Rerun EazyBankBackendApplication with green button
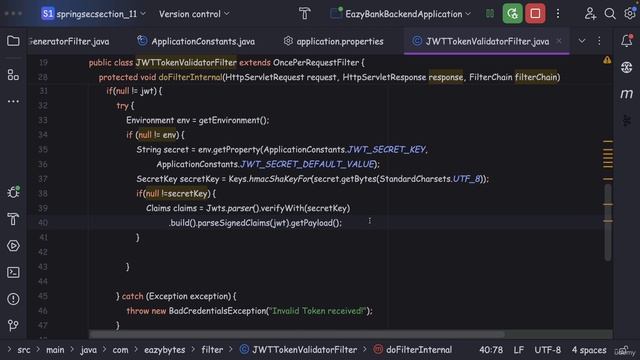The image size is (640, 360). pos(512,14)
